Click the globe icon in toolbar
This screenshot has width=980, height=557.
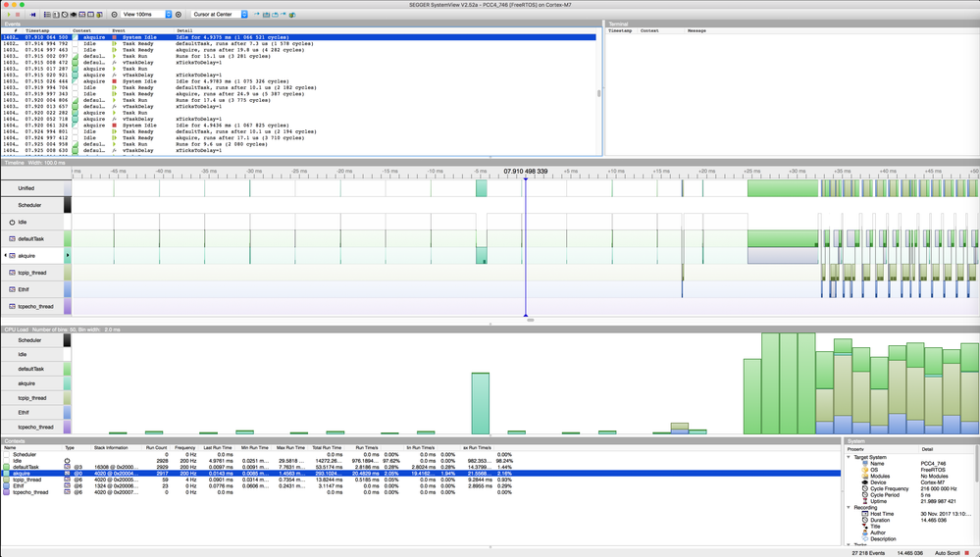pyautogui.click(x=292, y=15)
